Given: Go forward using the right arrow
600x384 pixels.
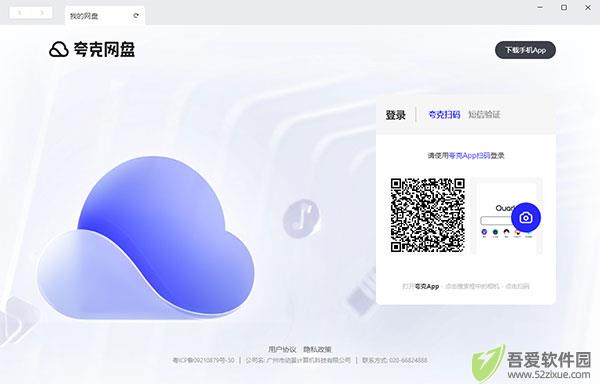Looking at the screenshot, I should pos(42,13).
